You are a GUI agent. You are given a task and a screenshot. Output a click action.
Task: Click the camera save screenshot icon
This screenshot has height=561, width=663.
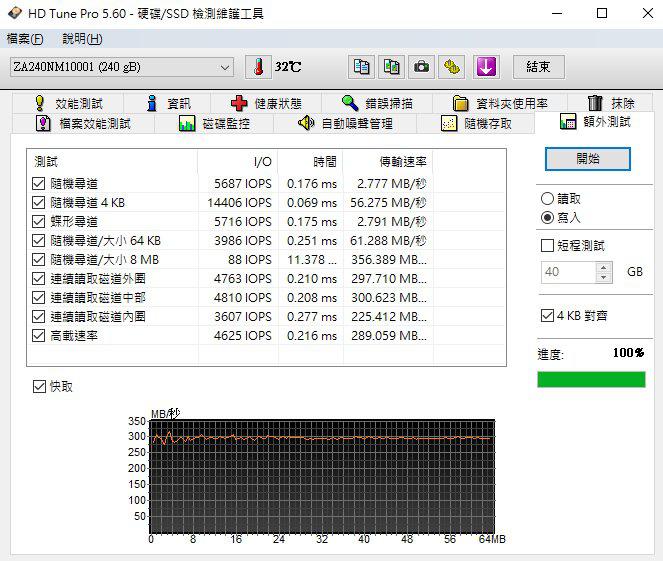(x=422, y=67)
